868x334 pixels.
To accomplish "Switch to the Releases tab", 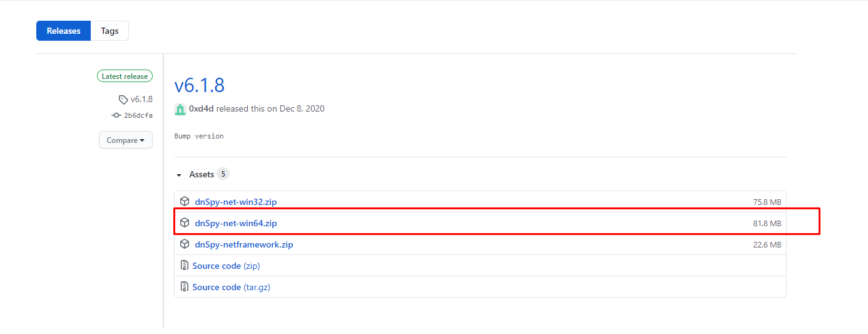I will pos(64,31).
